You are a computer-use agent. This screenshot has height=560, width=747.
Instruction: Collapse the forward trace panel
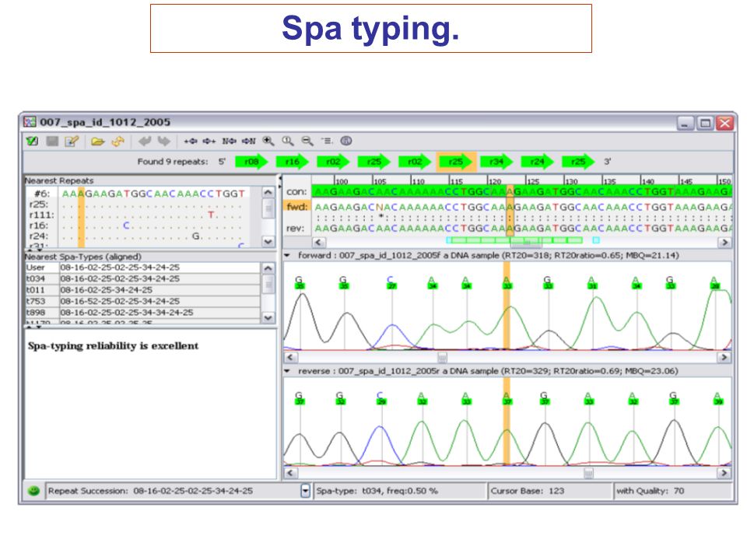287,255
